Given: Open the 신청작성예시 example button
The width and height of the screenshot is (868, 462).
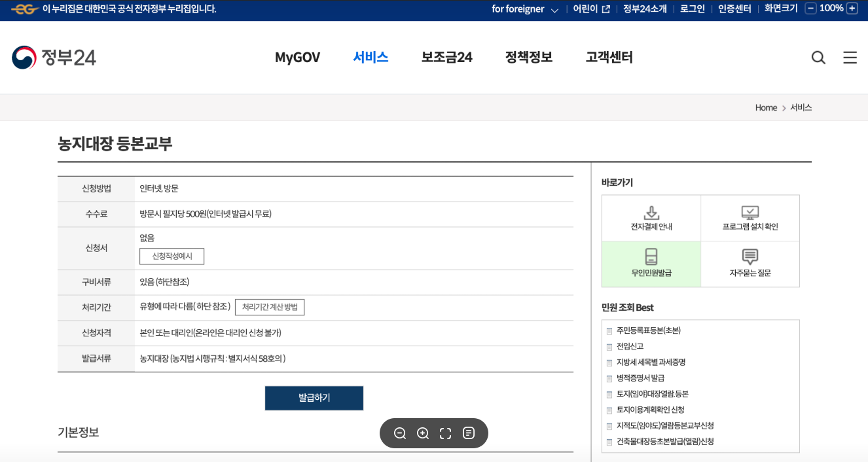Looking at the screenshot, I should [x=172, y=256].
